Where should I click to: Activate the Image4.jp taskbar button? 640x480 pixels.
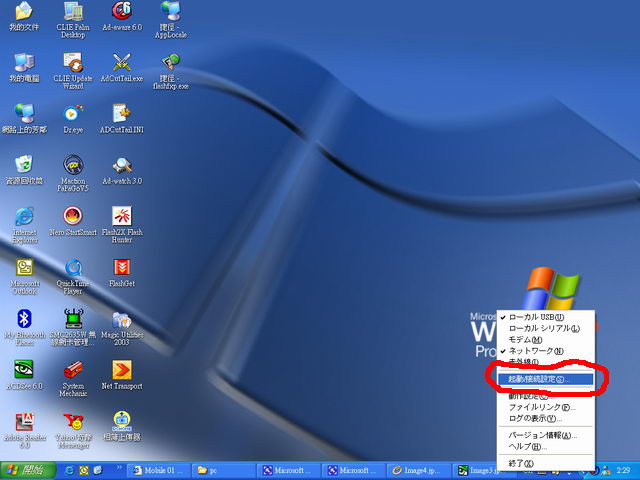pos(417,471)
